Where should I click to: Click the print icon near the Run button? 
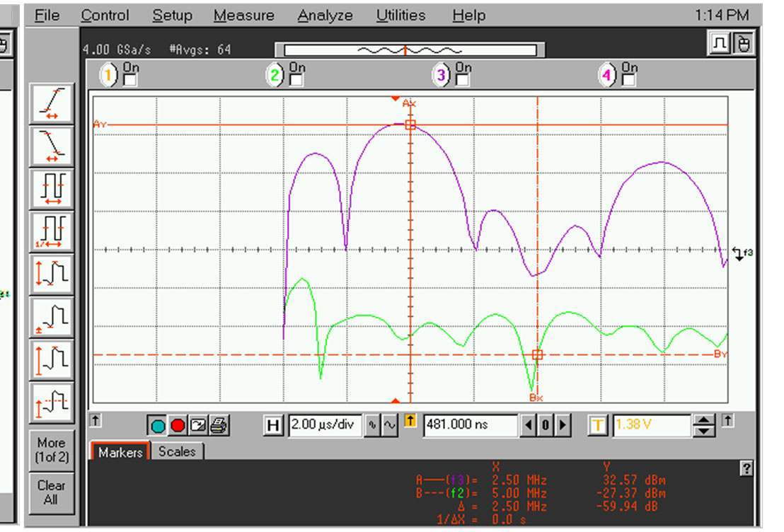click(219, 424)
